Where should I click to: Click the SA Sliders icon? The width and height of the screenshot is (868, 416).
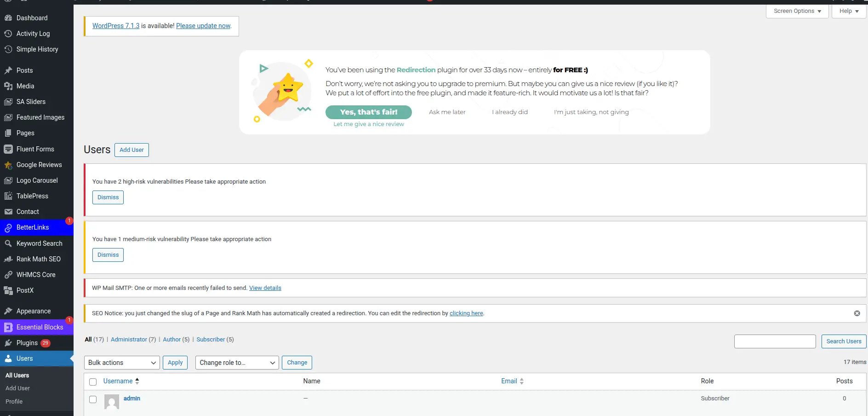coord(8,102)
